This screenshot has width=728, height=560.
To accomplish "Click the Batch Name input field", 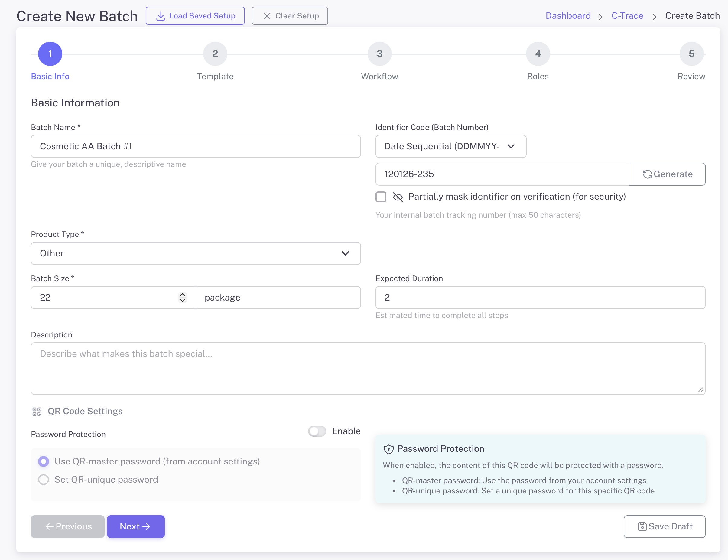I will 196,146.
